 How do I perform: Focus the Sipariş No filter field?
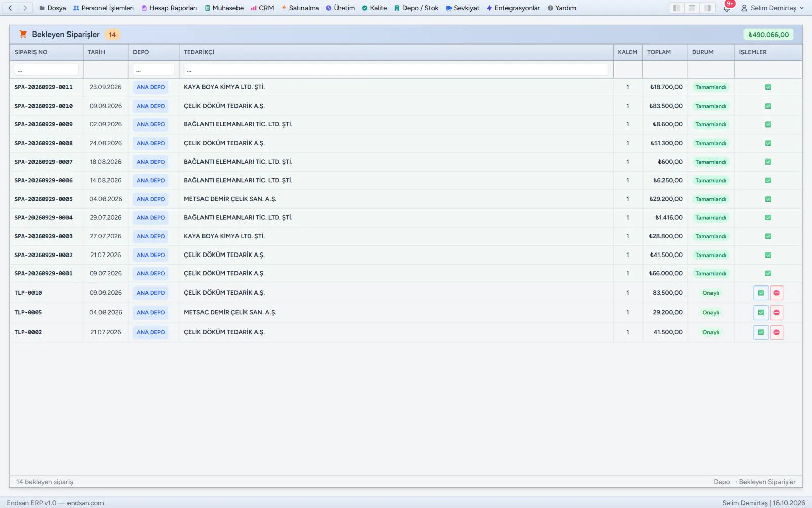click(x=46, y=70)
